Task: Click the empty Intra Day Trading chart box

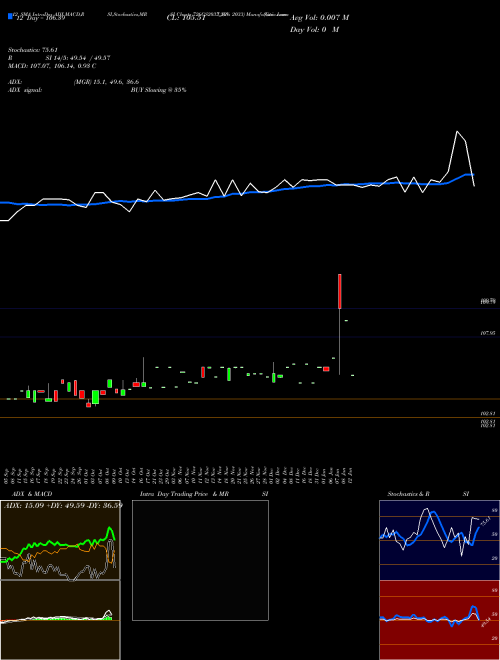Action: (200, 560)
